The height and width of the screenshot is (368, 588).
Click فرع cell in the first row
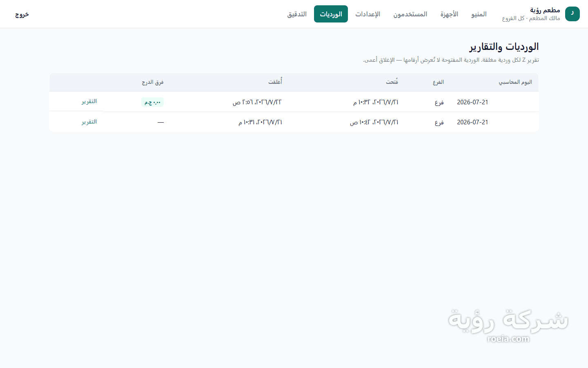pyautogui.click(x=439, y=102)
